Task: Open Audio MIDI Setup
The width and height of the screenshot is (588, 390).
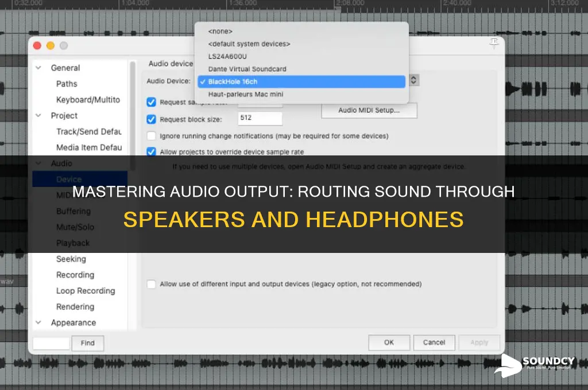Action: click(369, 110)
